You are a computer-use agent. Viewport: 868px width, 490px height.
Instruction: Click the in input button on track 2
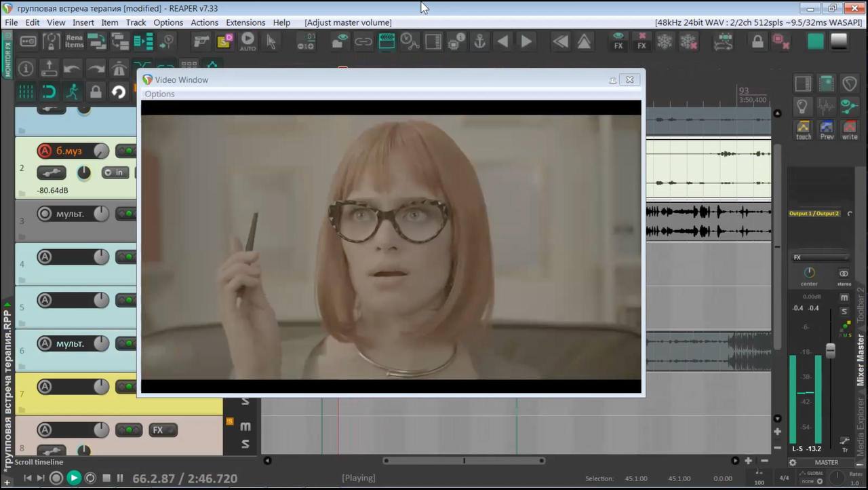115,172
